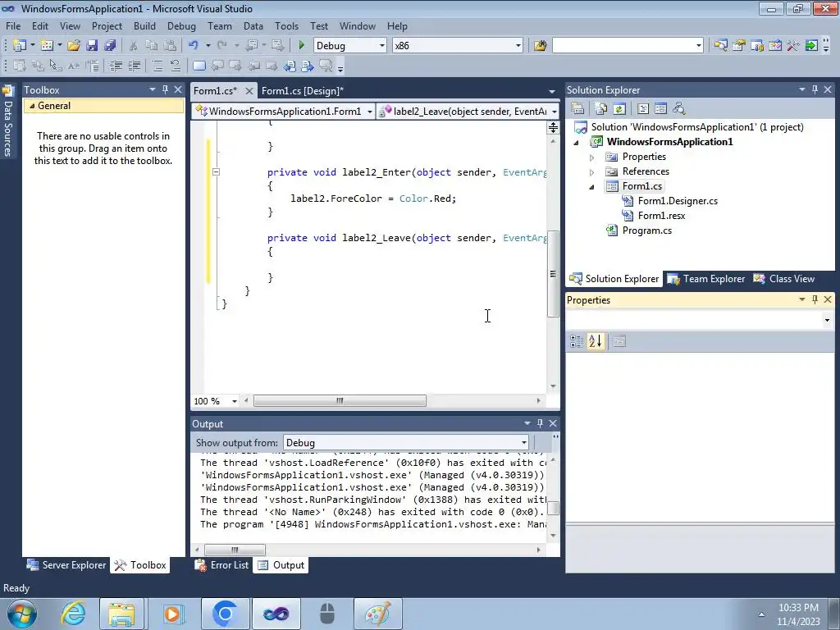Switch to the Class View tab
840x630 pixels.
783,279
